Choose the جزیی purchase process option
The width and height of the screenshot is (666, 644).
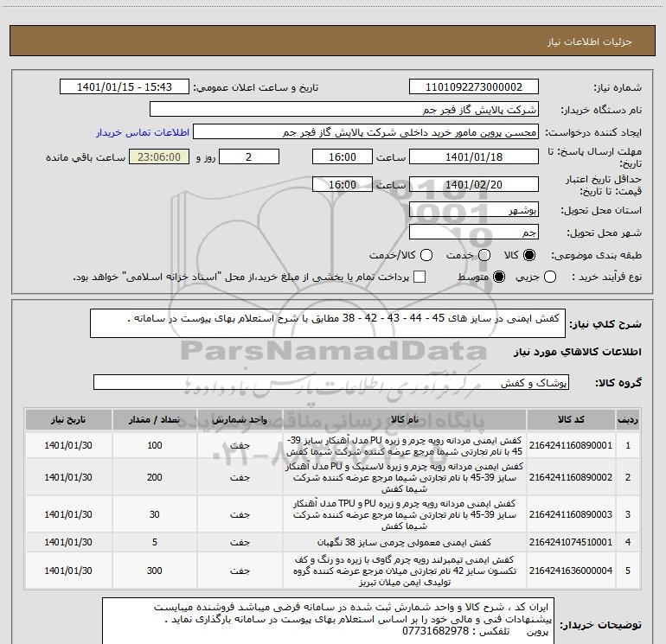coord(550,277)
